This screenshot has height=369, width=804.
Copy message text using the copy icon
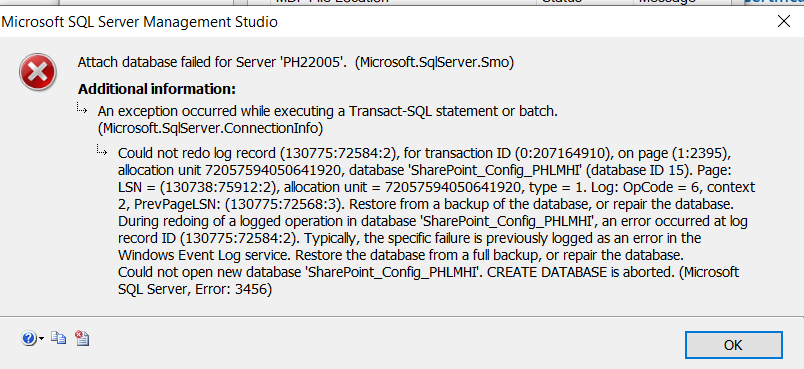pos(58,338)
